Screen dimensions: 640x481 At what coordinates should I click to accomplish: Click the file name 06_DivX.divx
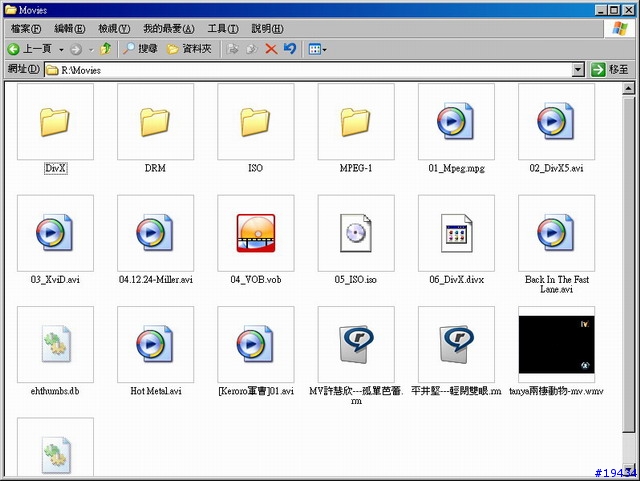[x=456, y=279]
